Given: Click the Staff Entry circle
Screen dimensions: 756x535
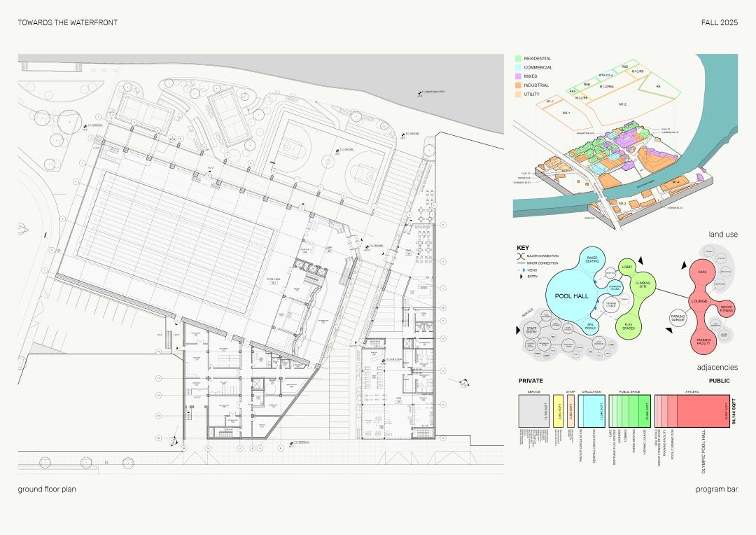Looking at the screenshot, I should pos(530,328).
